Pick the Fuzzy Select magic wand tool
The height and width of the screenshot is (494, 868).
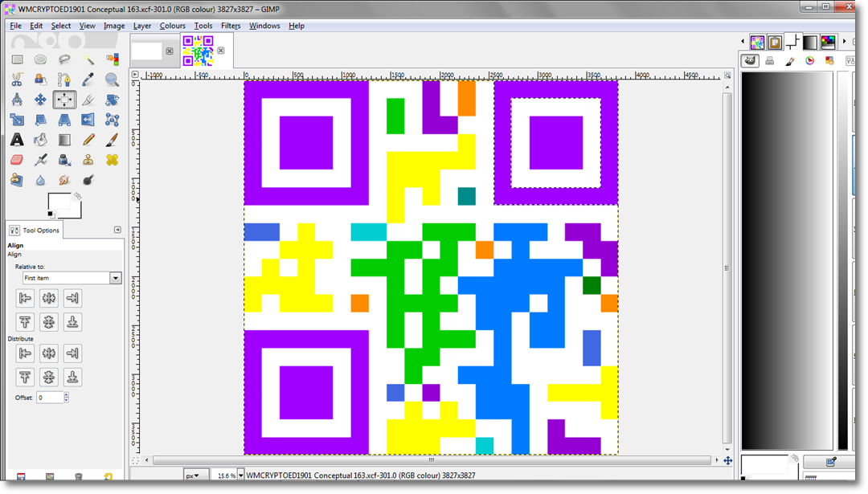pos(88,59)
